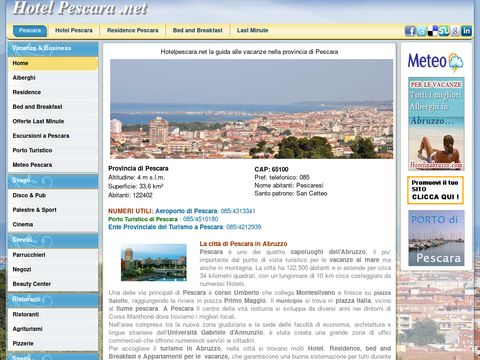
Task: Open Disco & Pub in Svago section
Action: (53, 195)
